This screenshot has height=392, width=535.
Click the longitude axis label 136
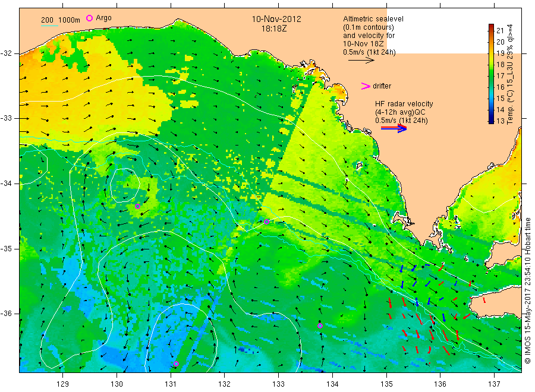click(x=440, y=384)
